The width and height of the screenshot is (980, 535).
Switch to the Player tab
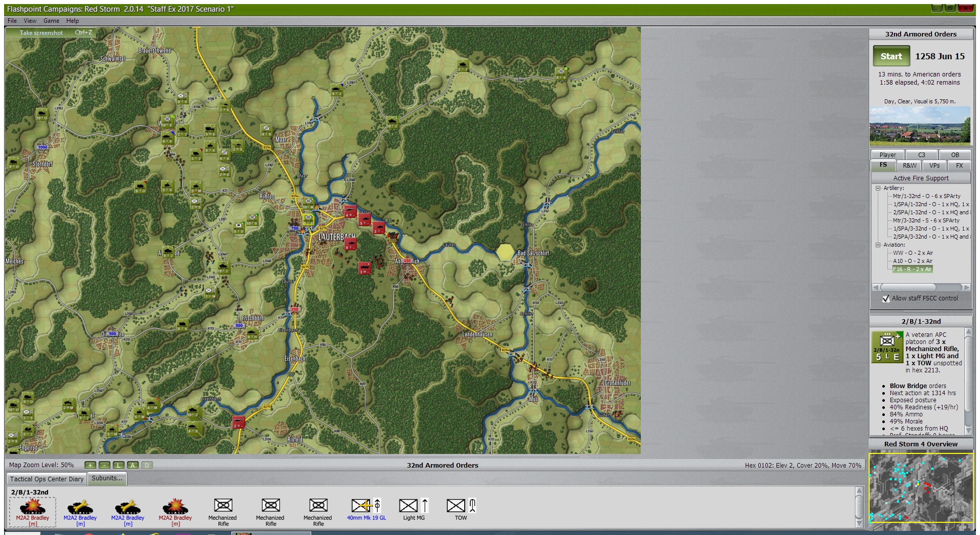[887, 155]
